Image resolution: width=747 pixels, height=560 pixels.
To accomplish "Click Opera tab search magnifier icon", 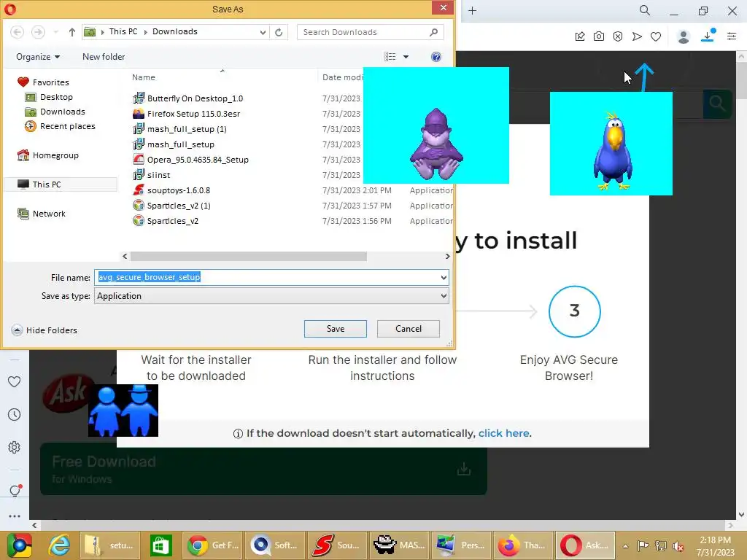I will [x=645, y=10].
